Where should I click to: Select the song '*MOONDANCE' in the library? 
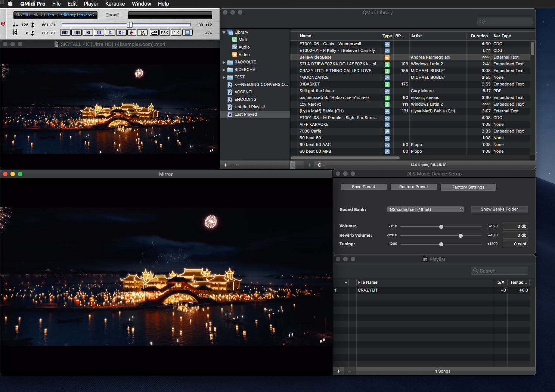coord(410,77)
